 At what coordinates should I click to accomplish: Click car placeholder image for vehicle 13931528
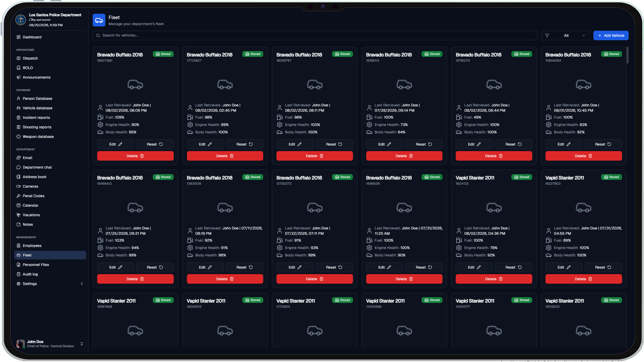click(x=225, y=208)
